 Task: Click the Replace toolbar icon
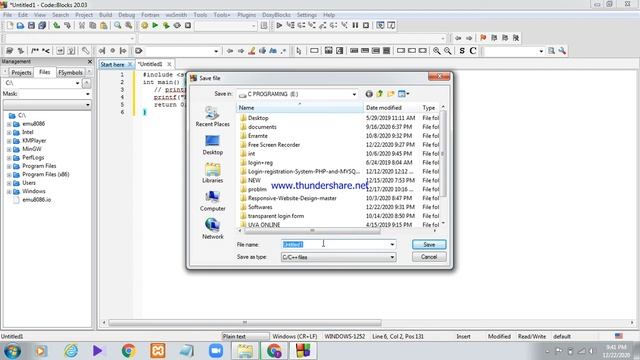[x=129, y=26]
